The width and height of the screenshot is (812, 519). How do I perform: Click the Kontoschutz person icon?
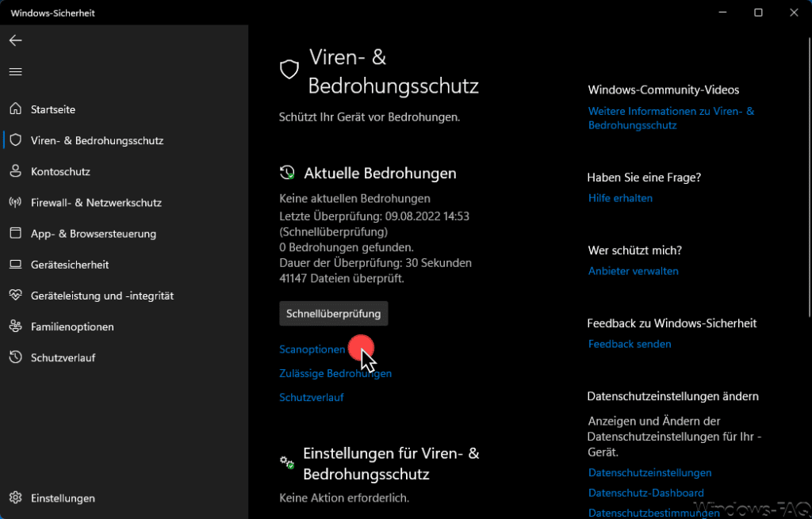pyautogui.click(x=16, y=171)
